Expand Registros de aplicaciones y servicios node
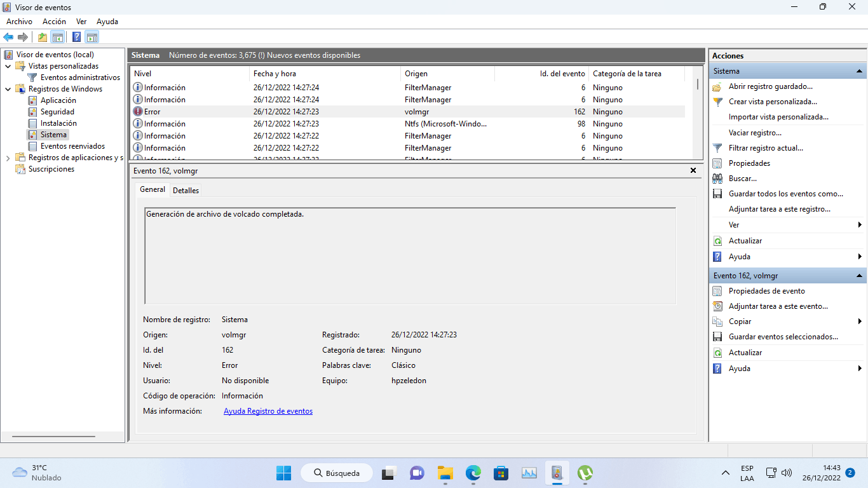868x488 pixels. click(8, 158)
